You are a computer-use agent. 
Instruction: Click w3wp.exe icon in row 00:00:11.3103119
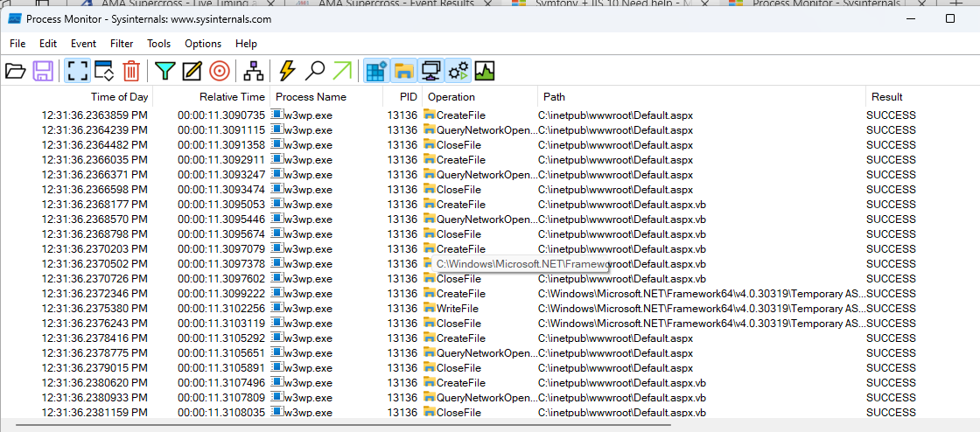tap(276, 324)
